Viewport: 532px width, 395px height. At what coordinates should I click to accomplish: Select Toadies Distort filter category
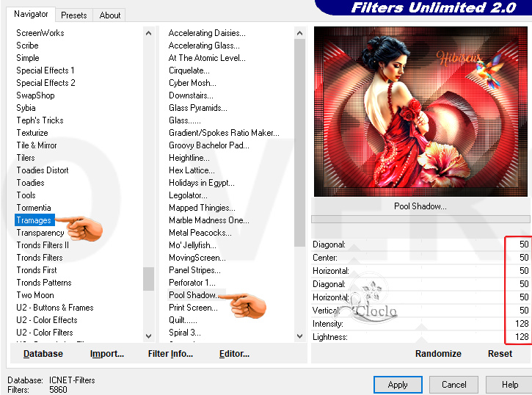[x=43, y=170]
